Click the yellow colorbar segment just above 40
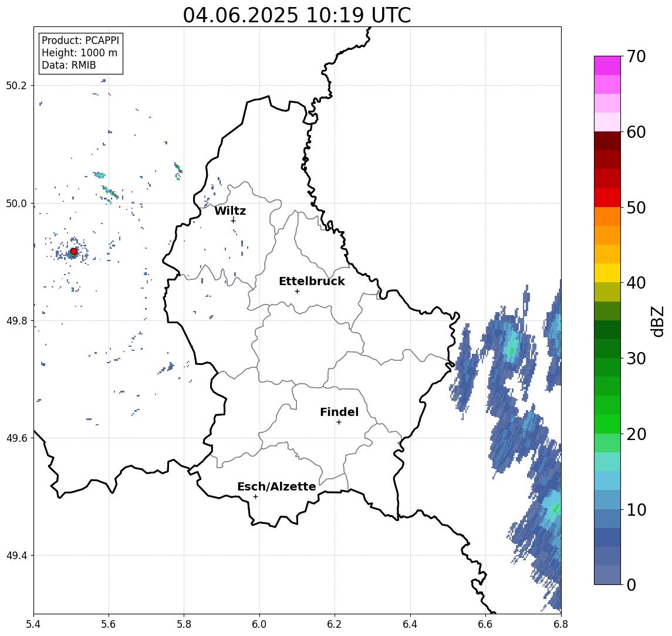The height and width of the screenshot is (636, 672). (x=607, y=273)
